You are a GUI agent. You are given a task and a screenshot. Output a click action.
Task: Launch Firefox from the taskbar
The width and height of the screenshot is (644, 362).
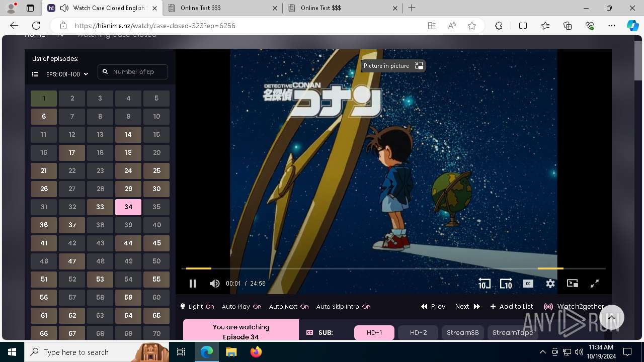pos(256,352)
